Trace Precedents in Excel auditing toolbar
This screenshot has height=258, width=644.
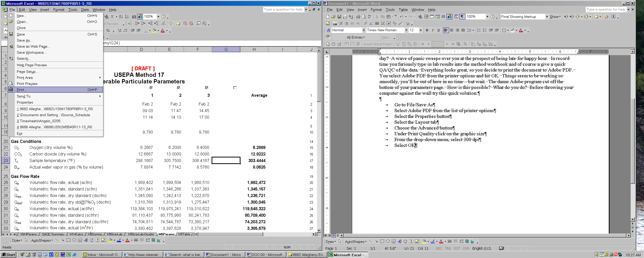(137, 23)
